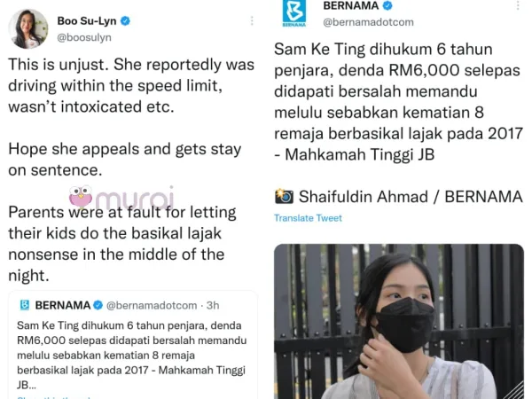Screen dimensions: 532x399
Task: Open the BERNAMA logo avatar
Action: [x=294, y=13]
